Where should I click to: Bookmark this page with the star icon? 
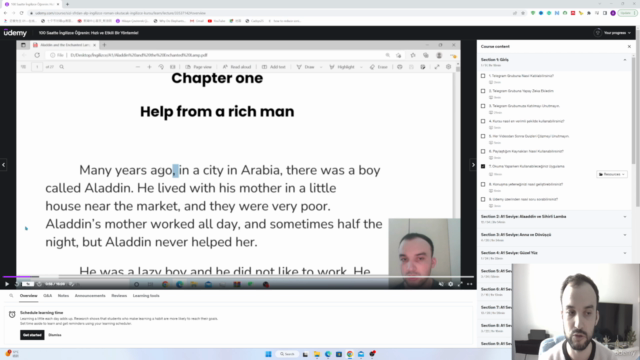pyautogui.click(x=523, y=13)
